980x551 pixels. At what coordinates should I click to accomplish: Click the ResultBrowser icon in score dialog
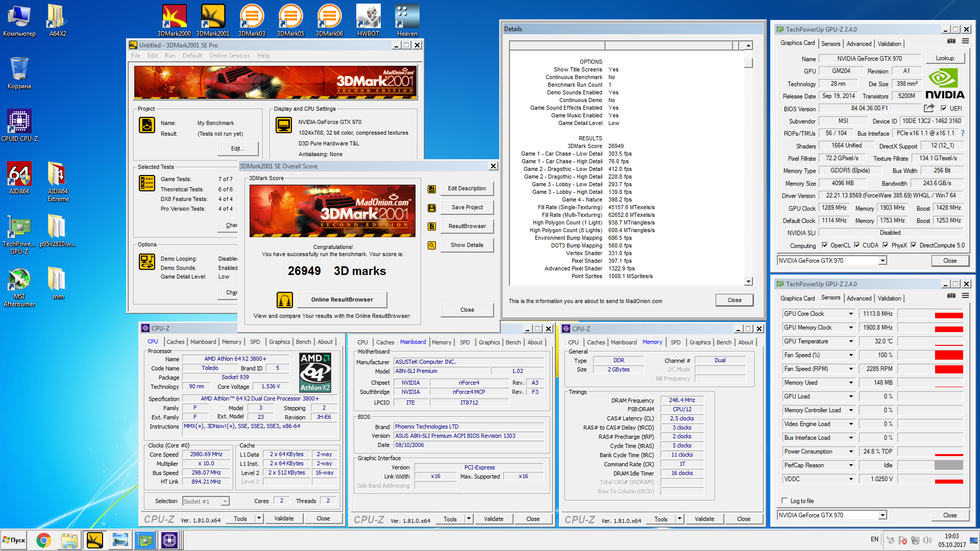click(x=432, y=227)
